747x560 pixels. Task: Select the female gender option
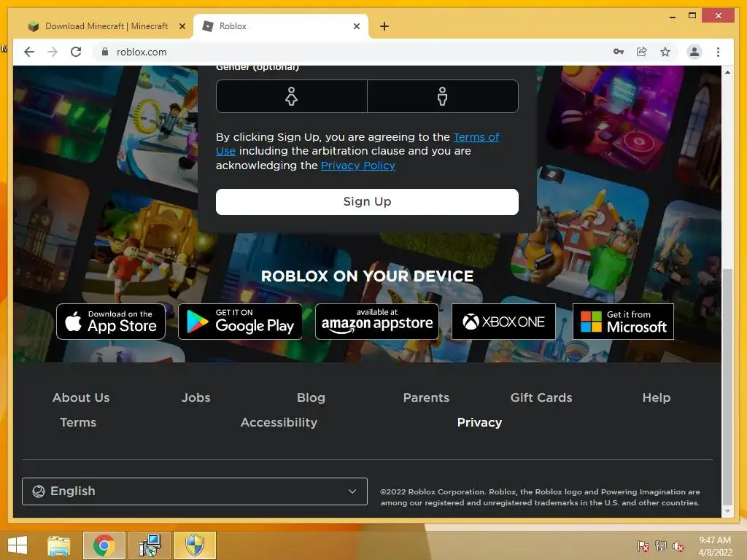coord(292,96)
